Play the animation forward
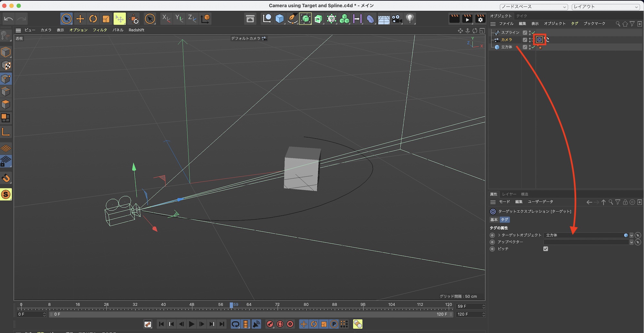 pyautogui.click(x=192, y=324)
